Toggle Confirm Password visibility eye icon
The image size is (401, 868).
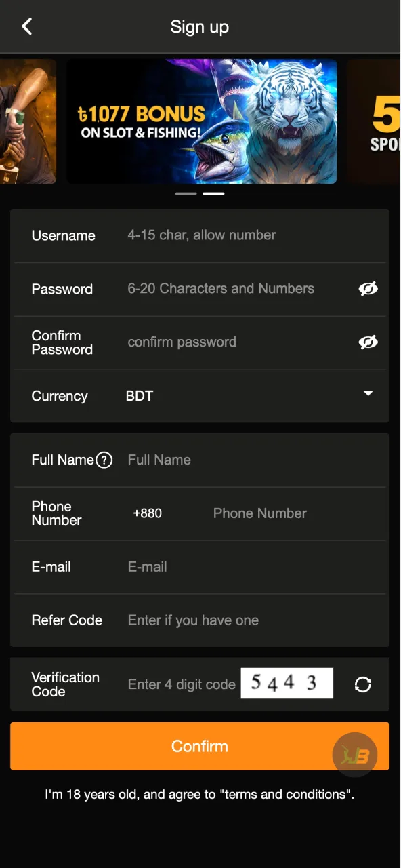coord(368,342)
